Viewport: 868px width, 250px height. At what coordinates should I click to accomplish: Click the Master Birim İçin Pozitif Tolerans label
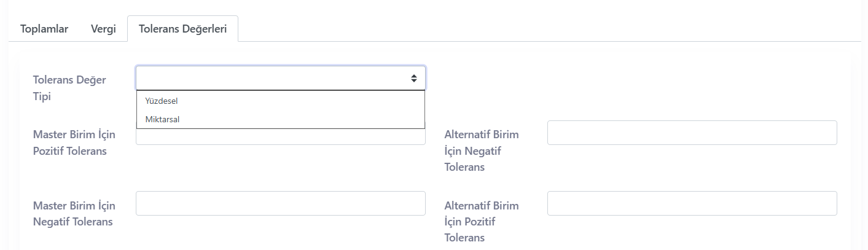click(74, 143)
